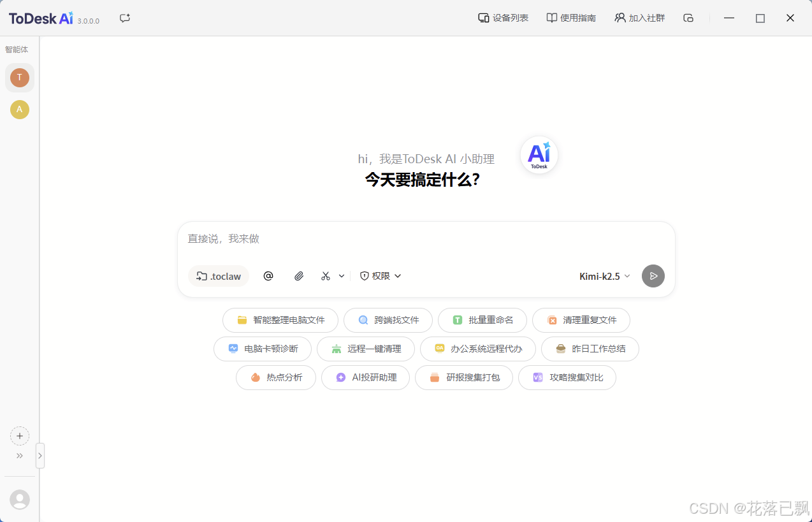This screenshot has width=812, height=522.
Task: Focus the 直接说，我来做 input field
Action: pos(426,239)
